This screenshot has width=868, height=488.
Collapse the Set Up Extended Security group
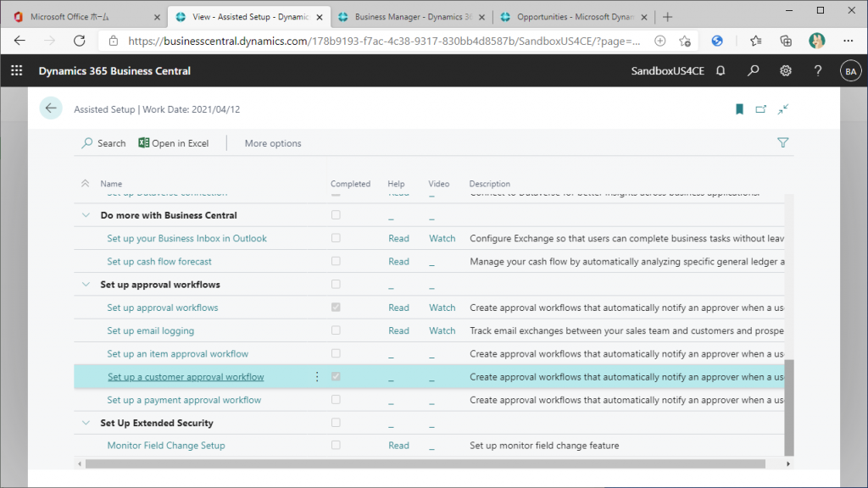(86, 423)
